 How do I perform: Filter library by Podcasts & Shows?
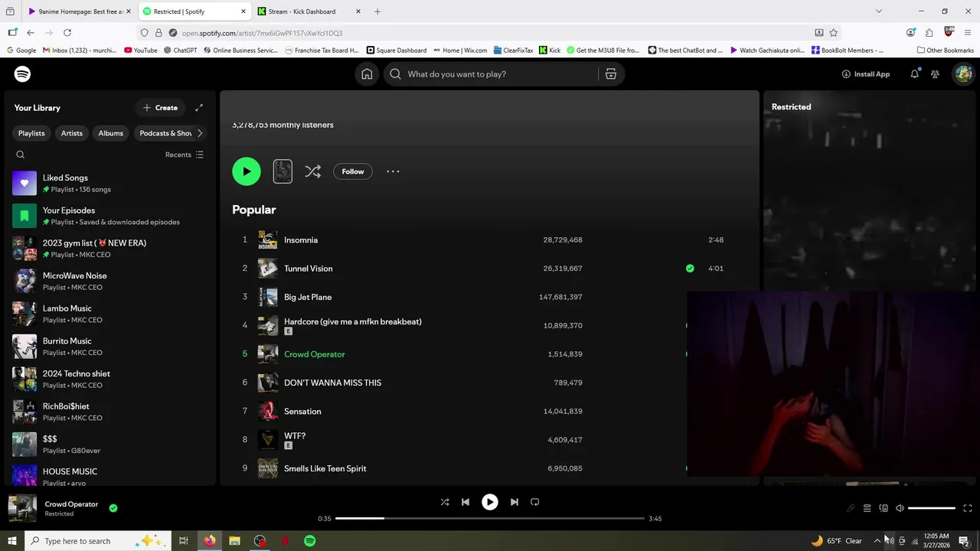[x=165, y=133]
